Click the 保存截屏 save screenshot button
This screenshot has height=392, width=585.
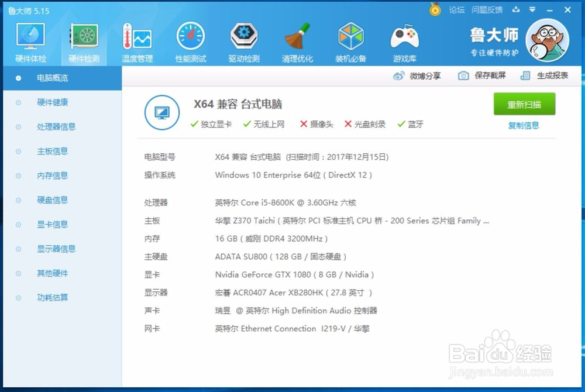point(481,75)
